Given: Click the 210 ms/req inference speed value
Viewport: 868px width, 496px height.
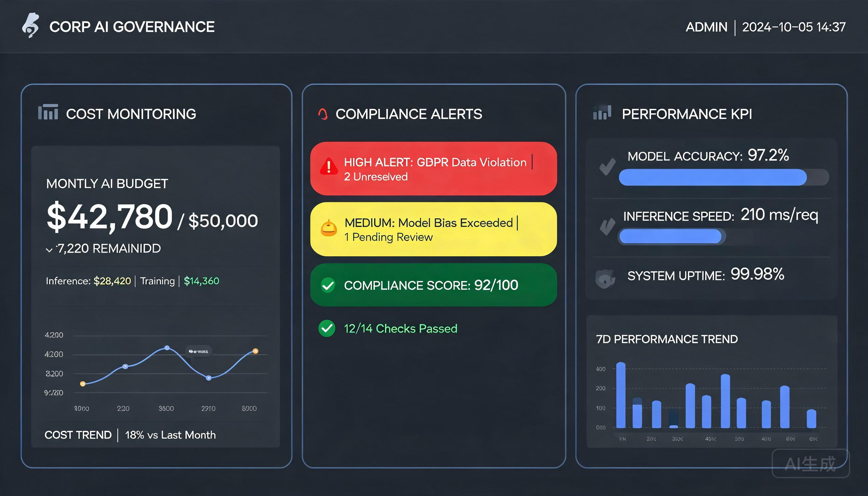Looking at the screenshot, I should (779, 215).
